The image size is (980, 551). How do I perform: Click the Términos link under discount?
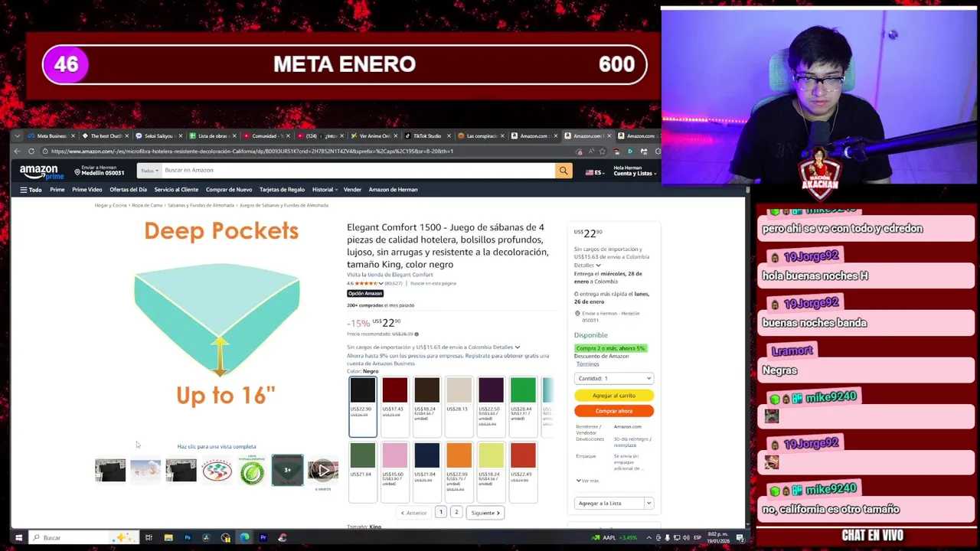point(587,364)
